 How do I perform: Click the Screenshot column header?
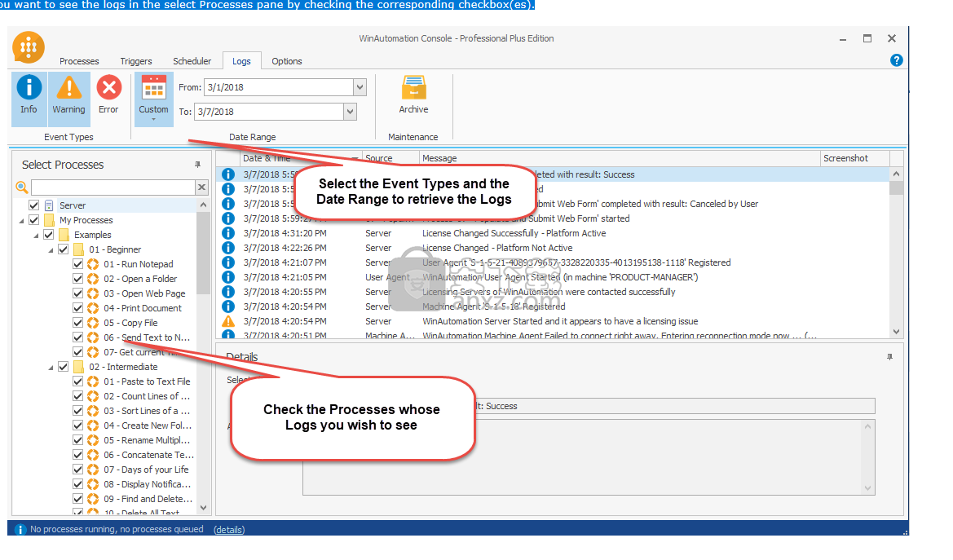coord(854,158)
